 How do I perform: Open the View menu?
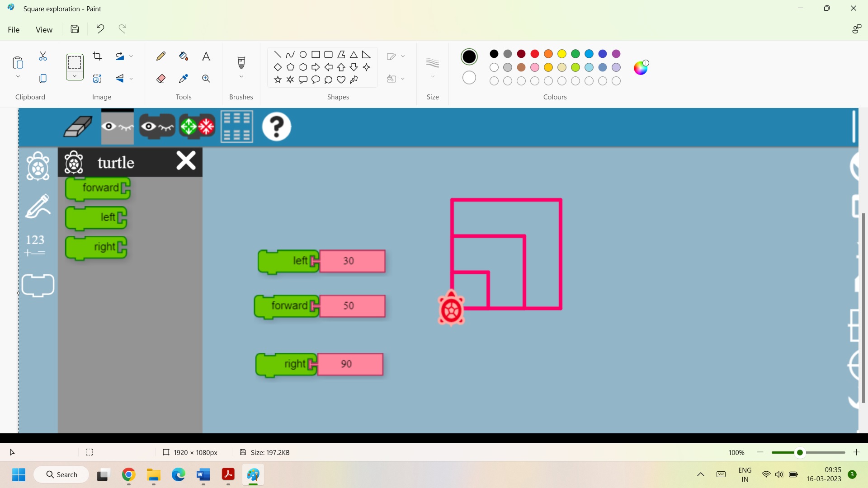(44, 29)
